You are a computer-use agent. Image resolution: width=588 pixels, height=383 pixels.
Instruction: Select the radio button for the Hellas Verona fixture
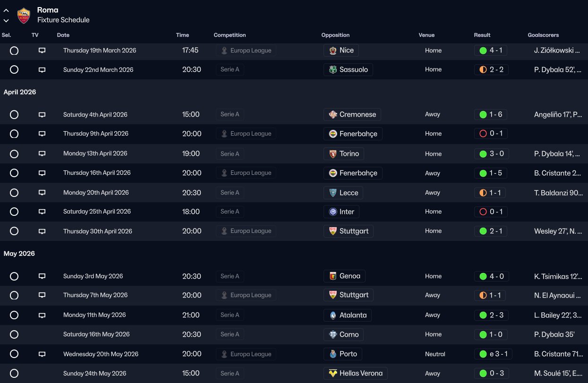pyautogui.click(x=14, y=374)
